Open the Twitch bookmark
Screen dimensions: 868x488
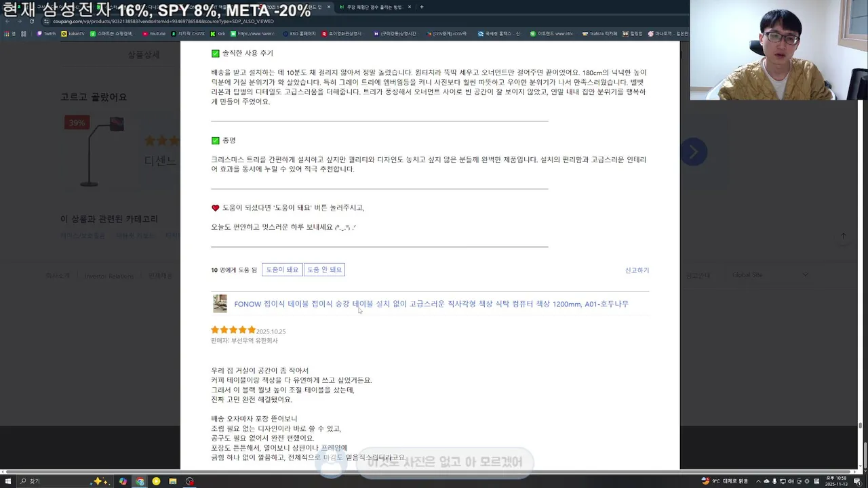tap(47, 33)
